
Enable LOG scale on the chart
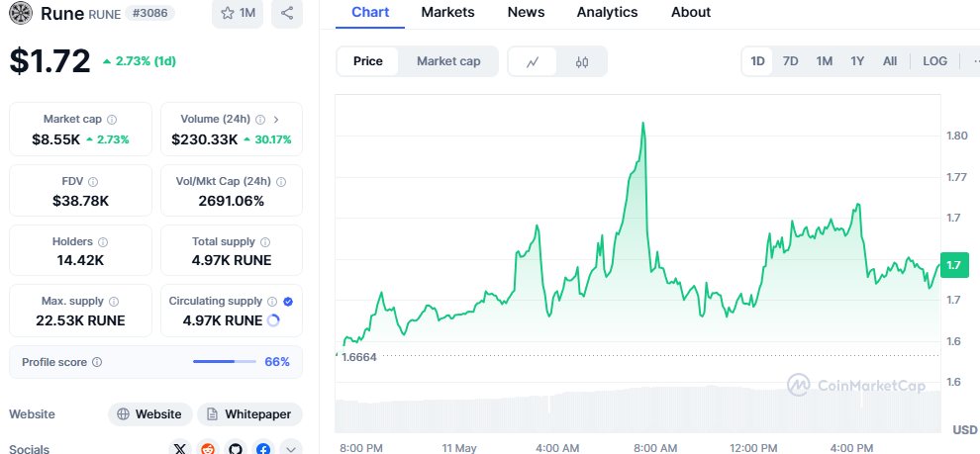pyautogui.click(x=934, y=61)
